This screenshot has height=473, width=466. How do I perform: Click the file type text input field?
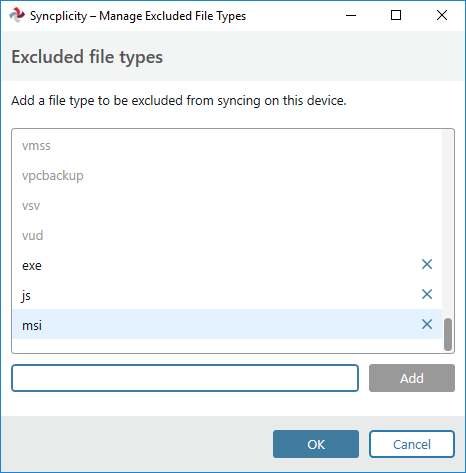point(185,378)
